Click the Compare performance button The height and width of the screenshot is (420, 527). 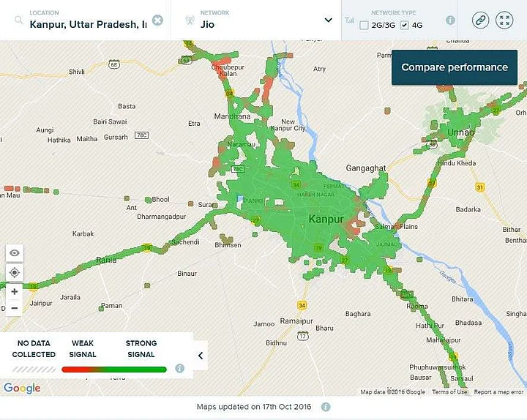[x=455, y=67]
